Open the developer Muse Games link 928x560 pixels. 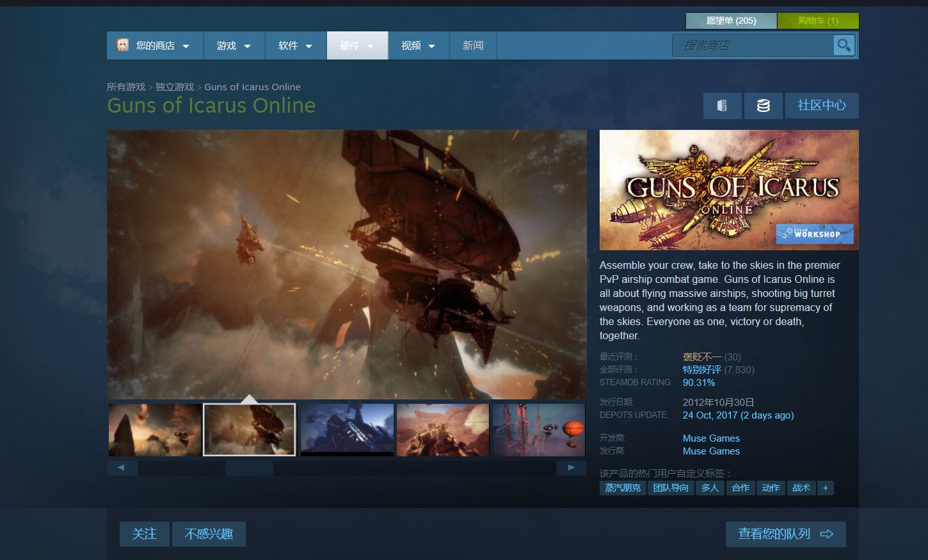click(x=711, y=438)
